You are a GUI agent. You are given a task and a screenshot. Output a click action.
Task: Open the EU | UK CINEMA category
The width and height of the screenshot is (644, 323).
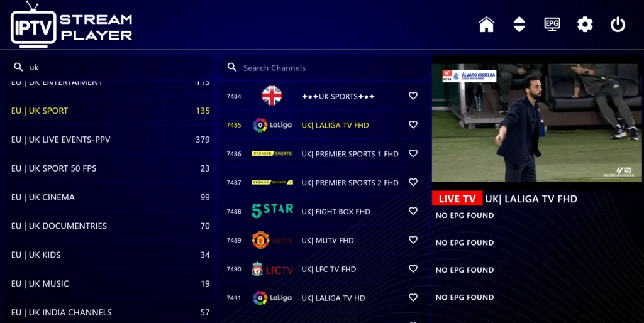pos(110,197)
